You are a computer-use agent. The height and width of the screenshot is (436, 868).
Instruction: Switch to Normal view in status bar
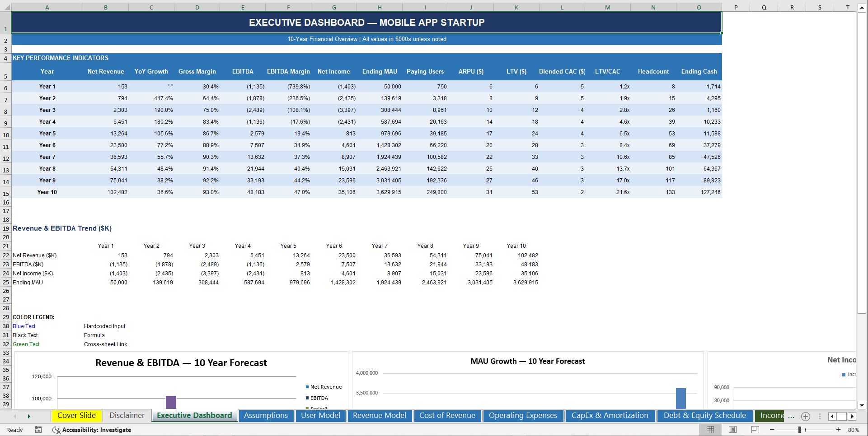(711, 430)
